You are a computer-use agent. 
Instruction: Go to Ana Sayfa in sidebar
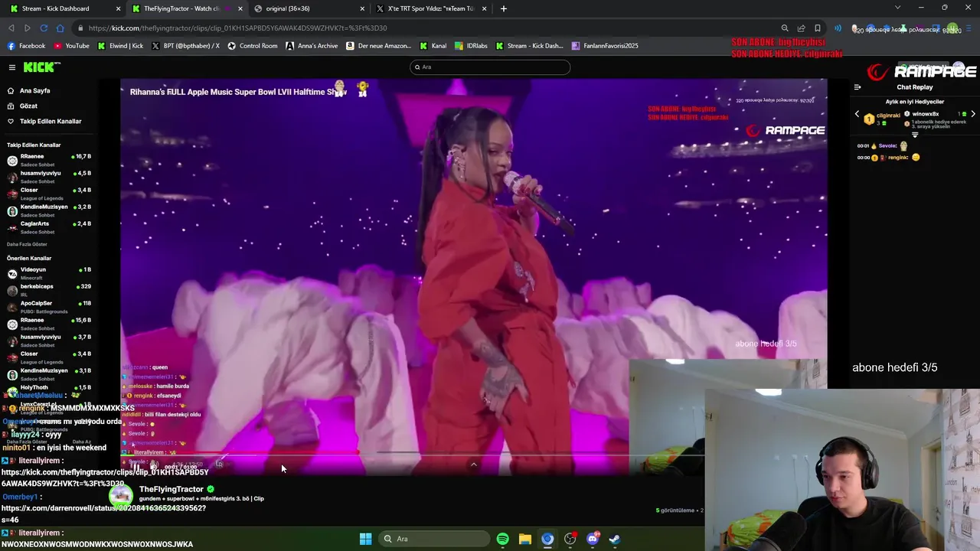(29, 90)
